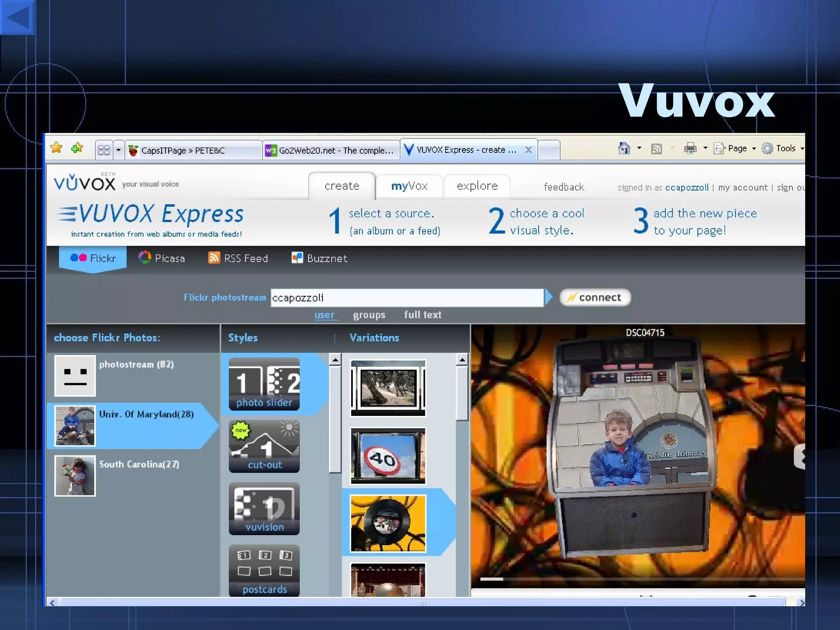Choose the Buzznet source

coord(319,258)
